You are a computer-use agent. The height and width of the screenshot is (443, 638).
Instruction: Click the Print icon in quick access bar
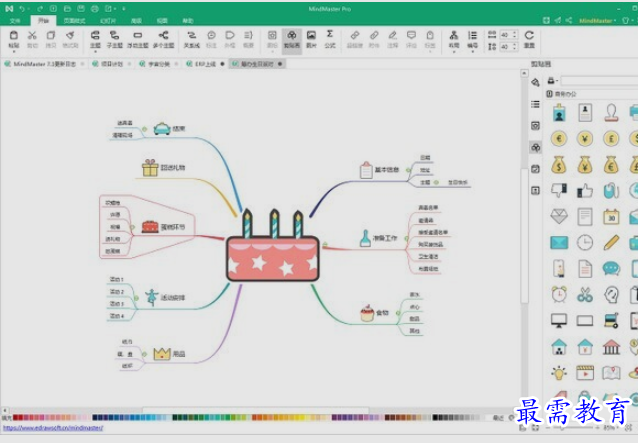(95, 9)
